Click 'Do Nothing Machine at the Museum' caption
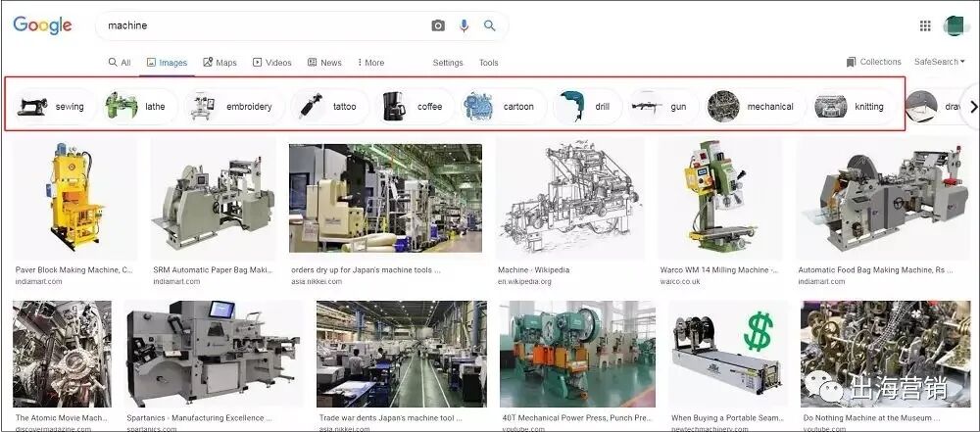The image size is (980, 432). coord(872,417)
